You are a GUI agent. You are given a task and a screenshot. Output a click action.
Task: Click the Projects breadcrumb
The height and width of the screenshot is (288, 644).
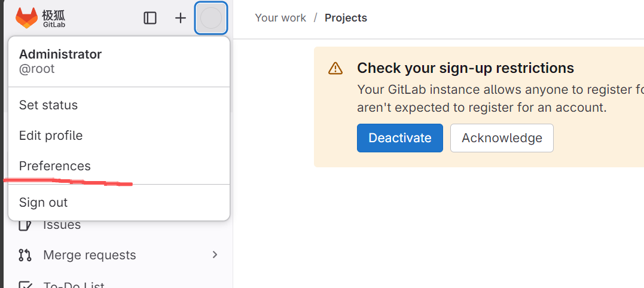346,18
